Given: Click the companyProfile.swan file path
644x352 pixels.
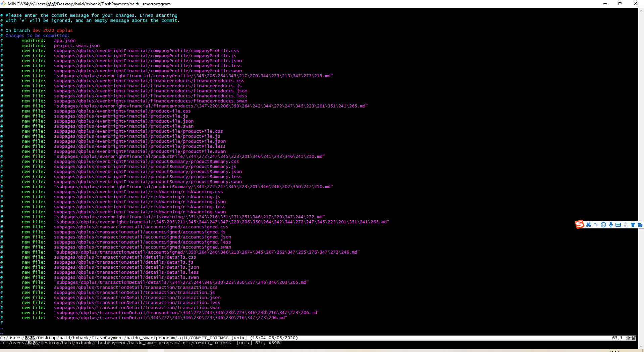Looking at the screenshot, I should [x=148, y=71].
